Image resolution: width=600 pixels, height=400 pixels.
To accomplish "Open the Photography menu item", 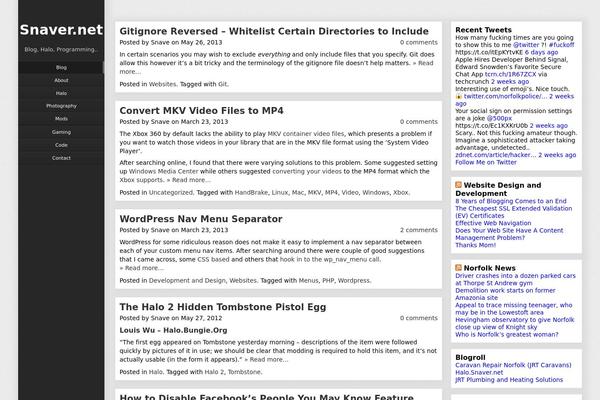I will (x=61, y=106).
